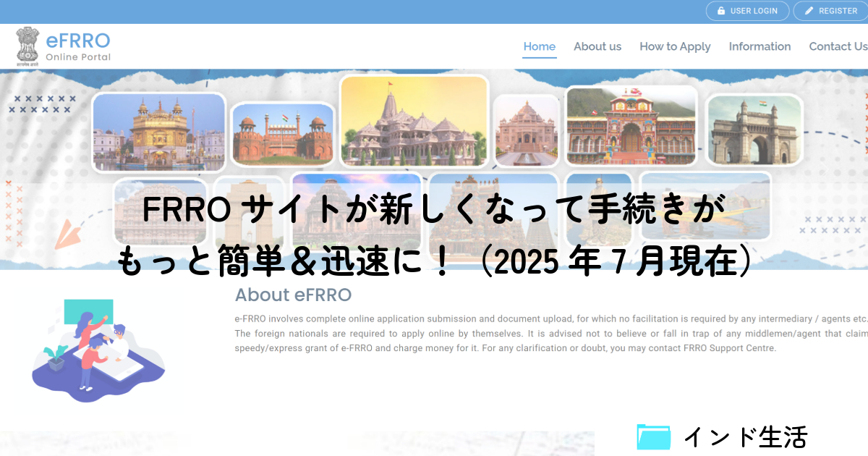The width and height of the screenshot is (868, 456).
Task: Open the How to Apply menu
Action: pyautogui.click(x=675, y=46)
